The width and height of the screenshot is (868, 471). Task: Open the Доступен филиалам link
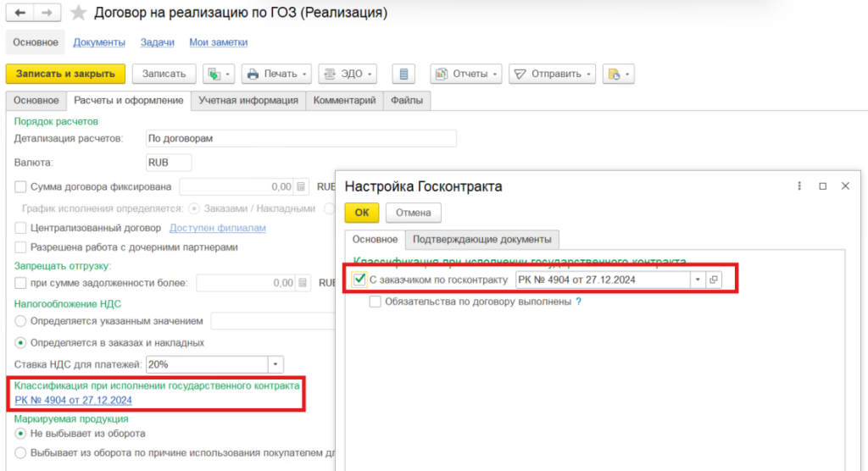(218, 228)
